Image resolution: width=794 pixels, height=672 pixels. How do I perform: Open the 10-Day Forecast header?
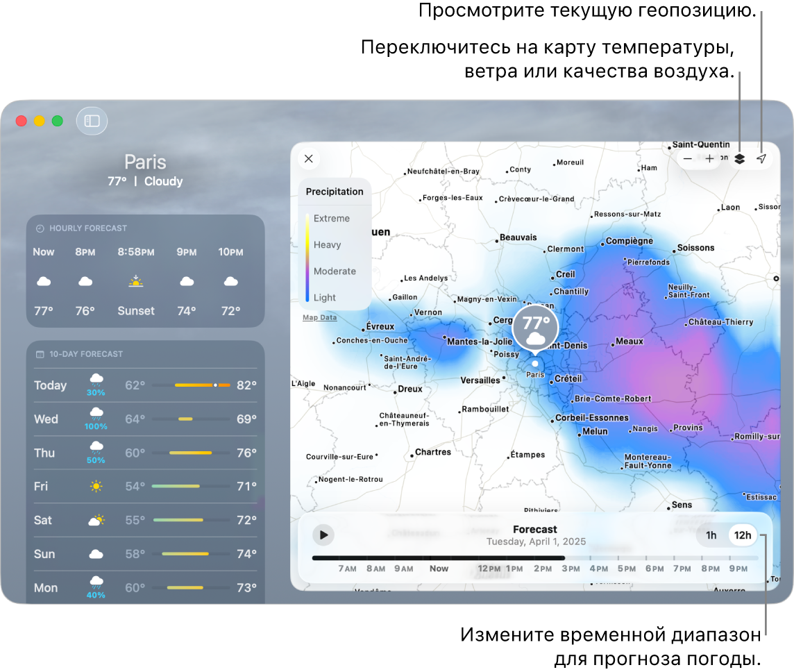pyautogui.click(x=86, y=354)
